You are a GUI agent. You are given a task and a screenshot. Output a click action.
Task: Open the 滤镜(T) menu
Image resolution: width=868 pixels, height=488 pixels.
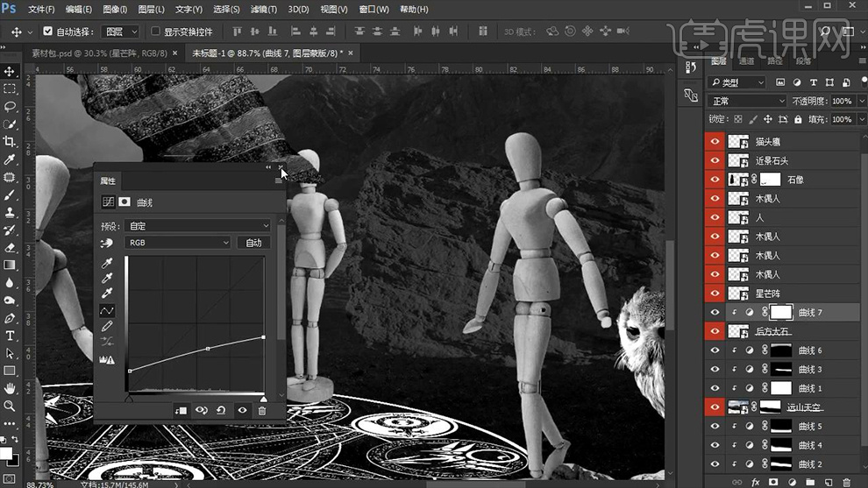264,10
